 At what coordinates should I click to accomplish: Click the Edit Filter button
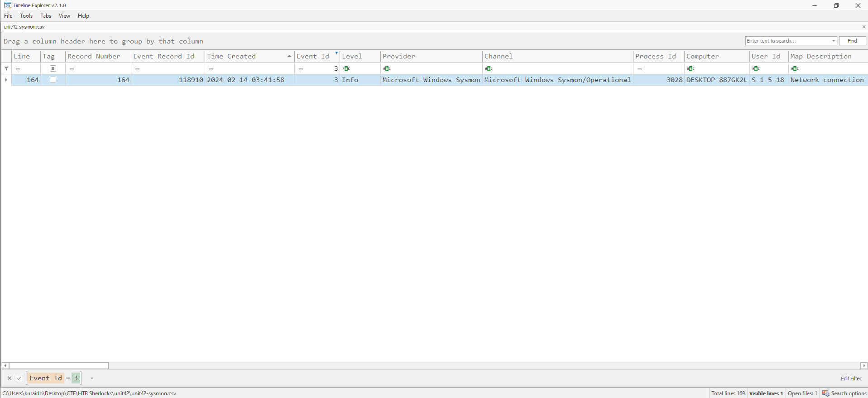851,379
